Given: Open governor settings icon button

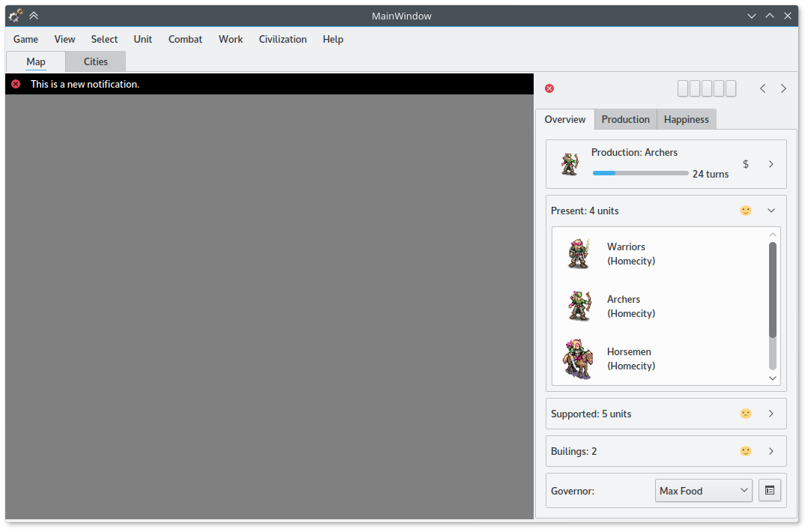Looking at the screenshot, I should pyautogui.click(x=770, y=491).
